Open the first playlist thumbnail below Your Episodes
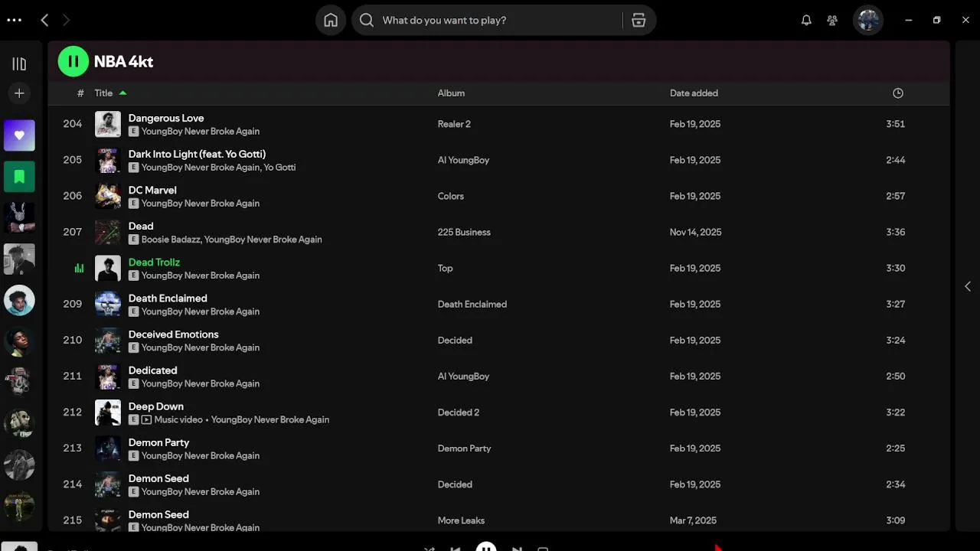 19,218
